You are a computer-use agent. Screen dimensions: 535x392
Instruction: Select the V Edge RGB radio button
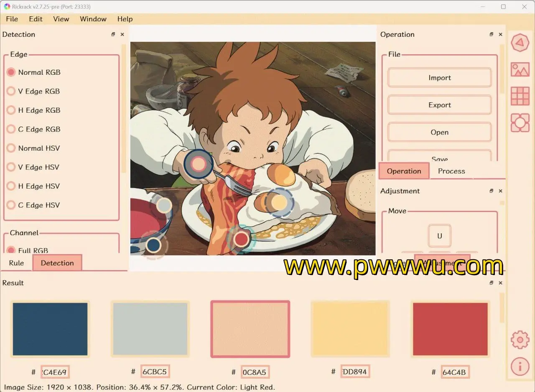pos(11,91)
